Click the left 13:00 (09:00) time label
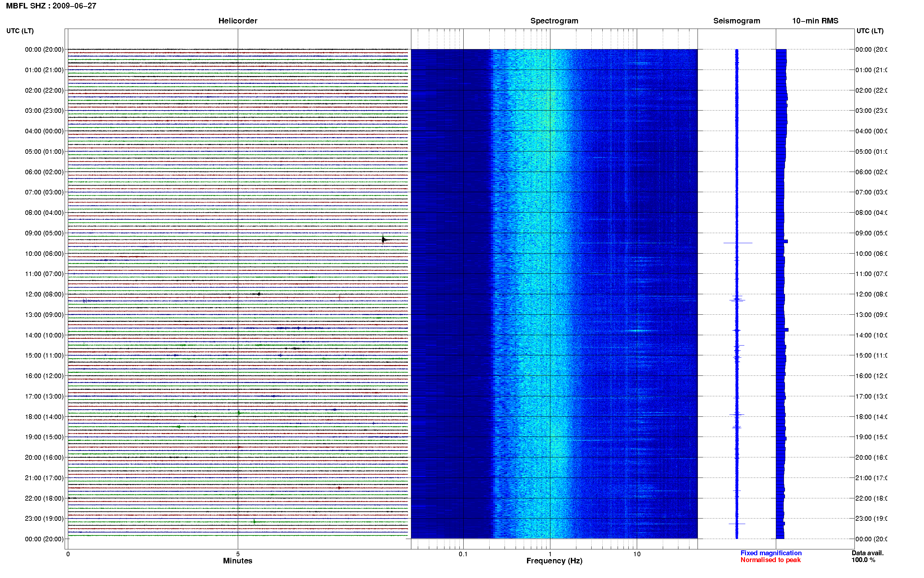Viewport: 924px width, 578px height. (44, 315)
